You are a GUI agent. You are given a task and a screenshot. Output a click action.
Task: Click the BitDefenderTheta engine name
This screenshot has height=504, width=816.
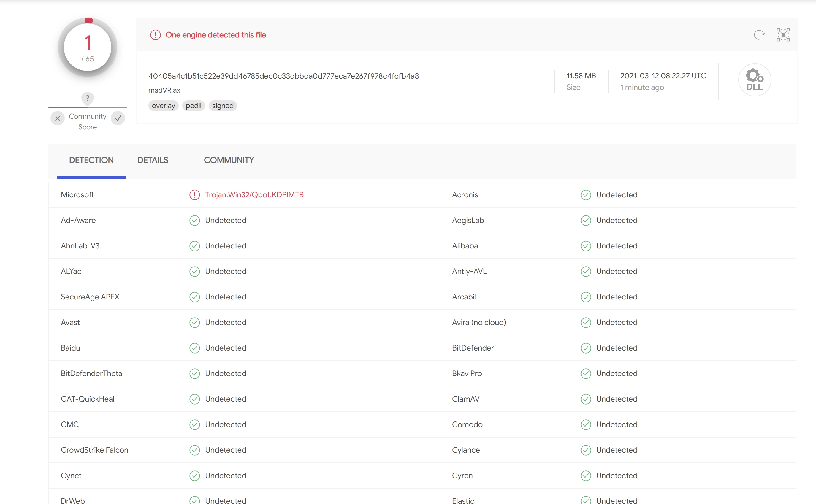pyautogui.click(x=91, y=373)
